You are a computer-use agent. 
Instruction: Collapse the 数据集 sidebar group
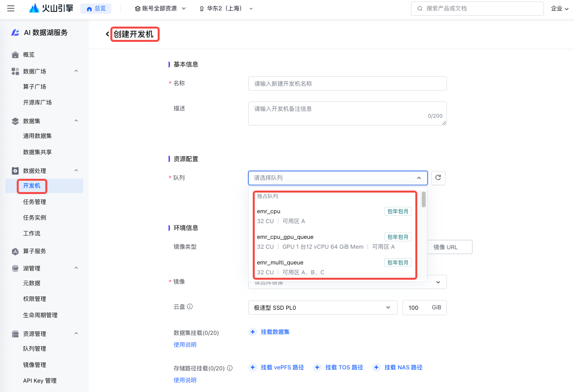[76, 121]
